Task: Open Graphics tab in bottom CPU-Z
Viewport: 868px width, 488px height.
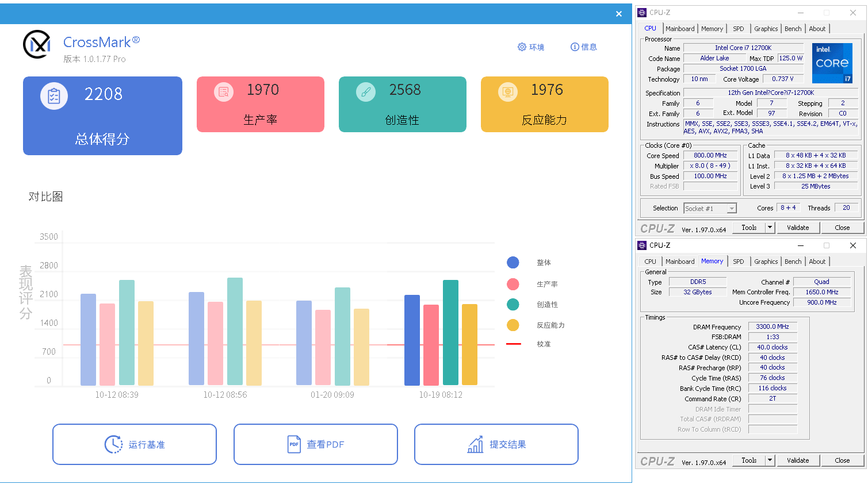Action: pyautogui.click(x=766, y=262)
